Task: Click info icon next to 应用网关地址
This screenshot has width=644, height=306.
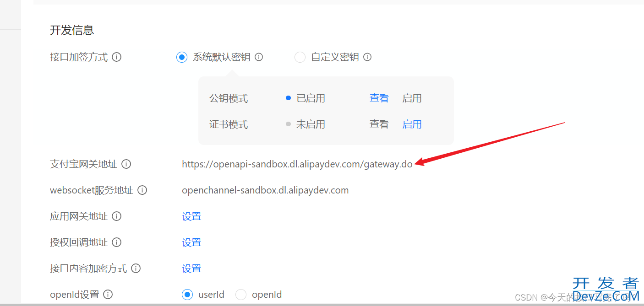Action: tap(117, 216)
